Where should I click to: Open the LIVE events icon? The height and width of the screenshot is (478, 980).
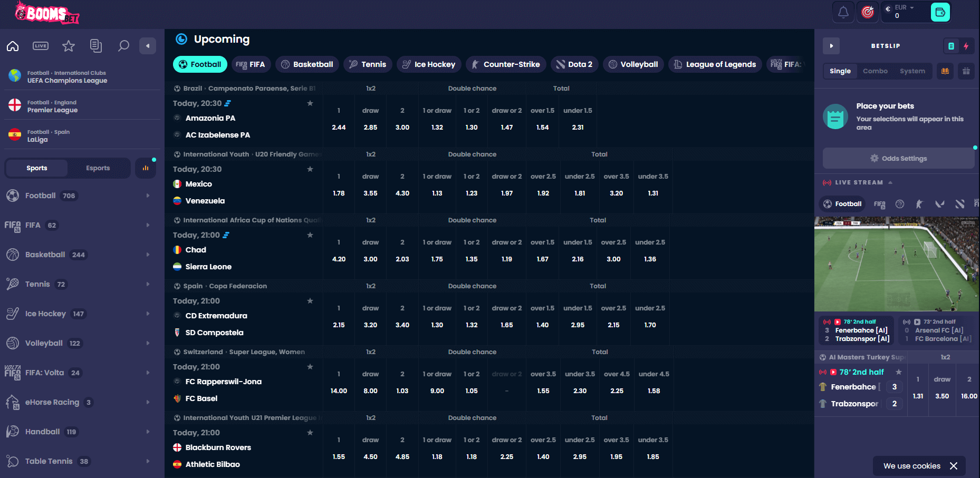click(x=41, y=46)
